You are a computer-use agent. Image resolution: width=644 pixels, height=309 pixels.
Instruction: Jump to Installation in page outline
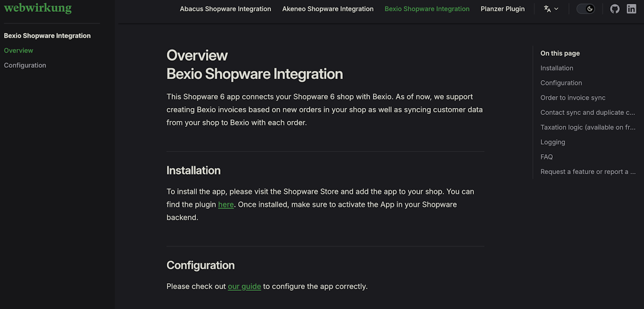pos(557,68)
